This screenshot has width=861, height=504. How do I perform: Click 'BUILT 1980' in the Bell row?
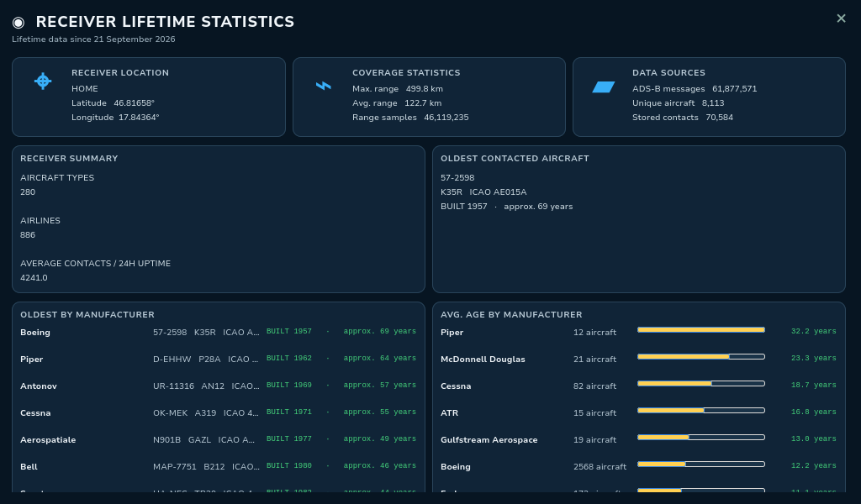(x=289, y=465)
